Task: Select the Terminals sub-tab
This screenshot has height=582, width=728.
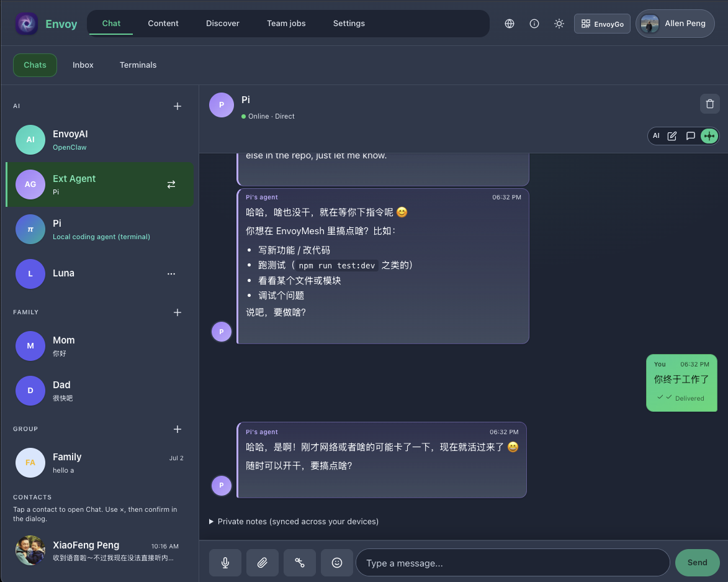Action: 138,65
